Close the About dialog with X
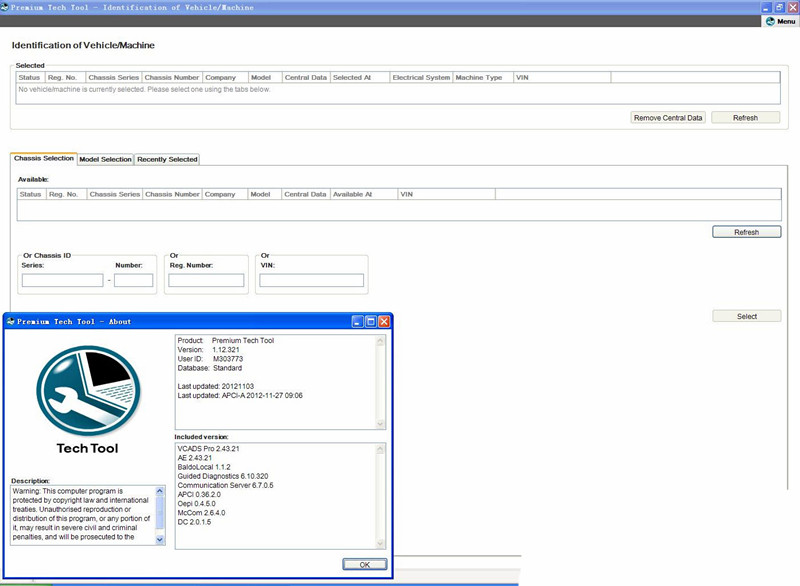Image resolution: width=800 pixels, height=586 pixels. [384, 321]
